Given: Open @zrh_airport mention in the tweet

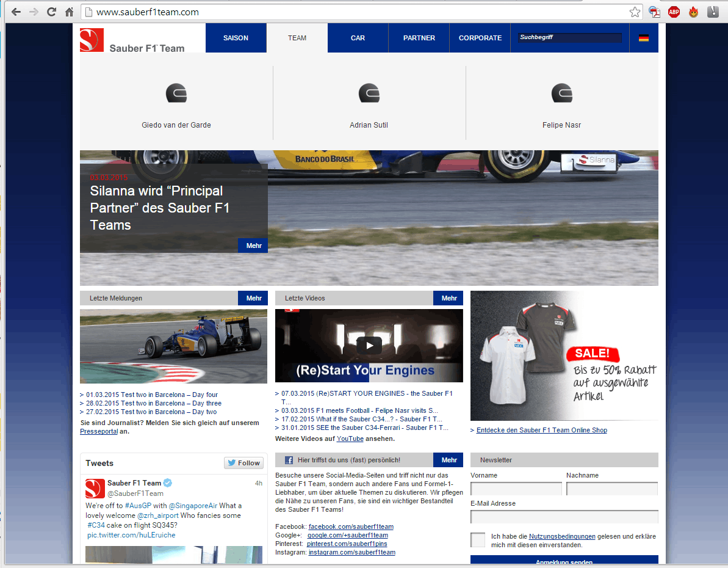Looking at the screenshot, I should tap(158, 515).
